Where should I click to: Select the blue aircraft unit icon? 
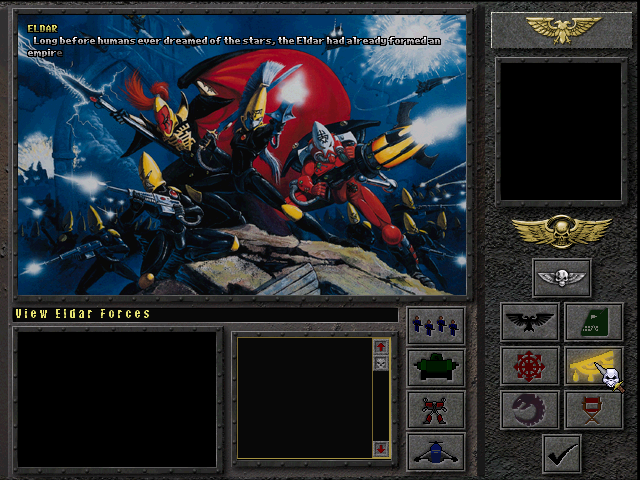click(x=436, y=451)
